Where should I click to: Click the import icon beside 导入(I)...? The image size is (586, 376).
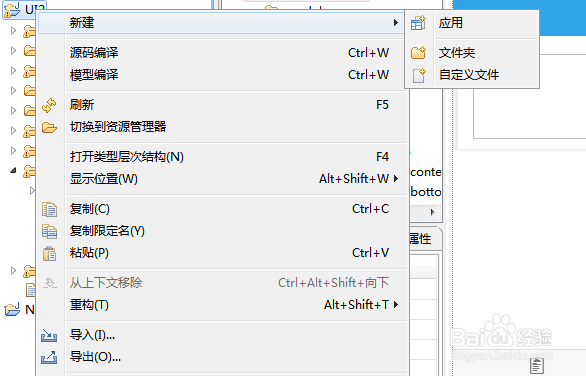pos(49,335)
